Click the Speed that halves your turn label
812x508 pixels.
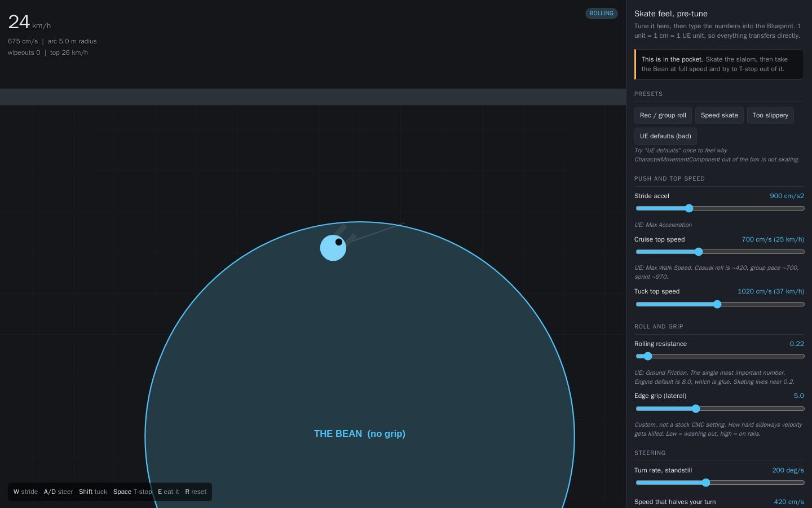(675, 502)
